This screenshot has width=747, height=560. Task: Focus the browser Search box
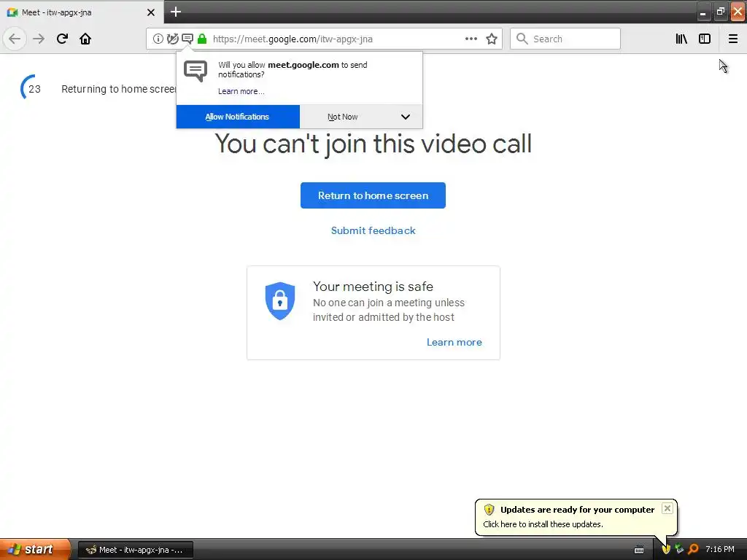coord(565,39)
